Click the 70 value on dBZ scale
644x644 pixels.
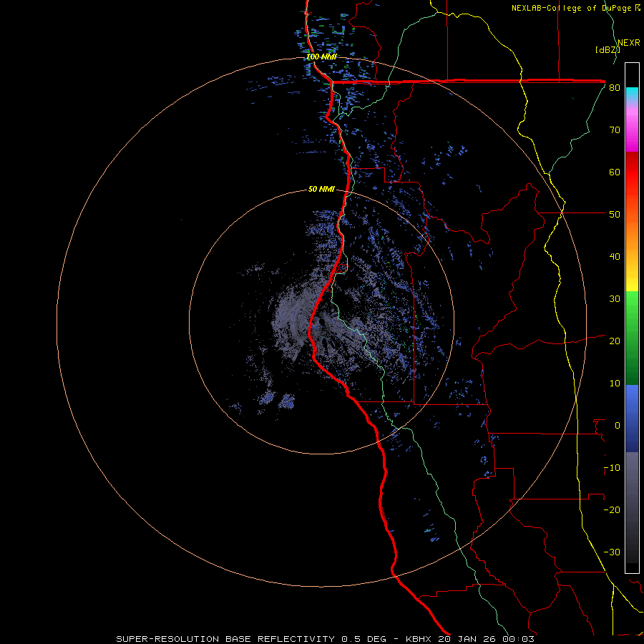(615, 130)
